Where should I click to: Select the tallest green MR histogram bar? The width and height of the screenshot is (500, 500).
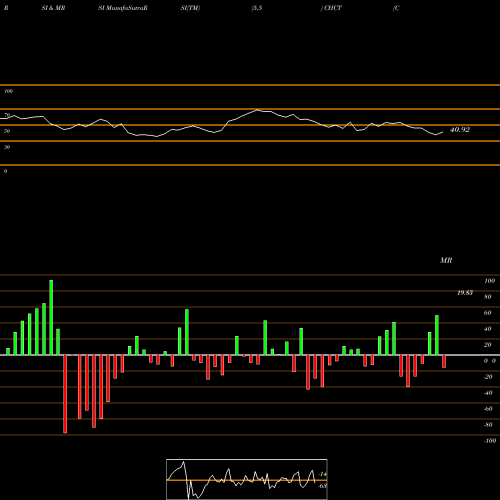(51, 317)
